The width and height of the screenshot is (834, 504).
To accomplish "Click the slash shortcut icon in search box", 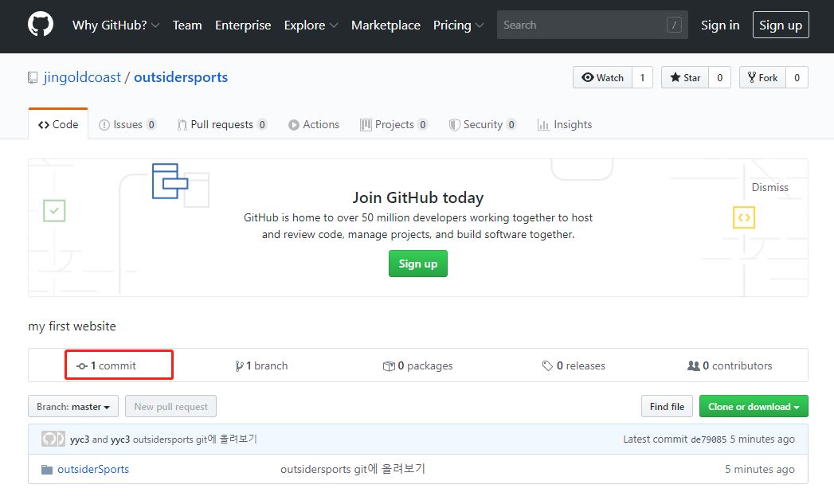I will [674, 25].
